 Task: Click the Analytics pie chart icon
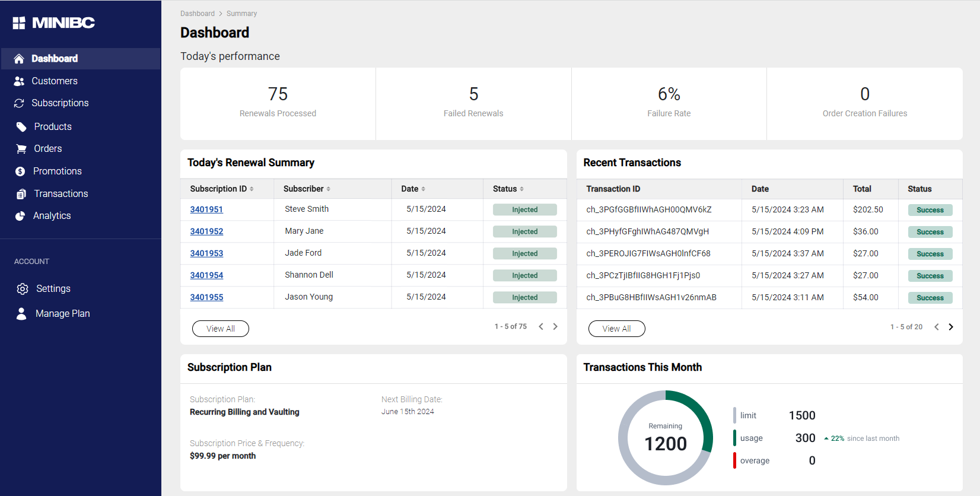tap(20, 216)
